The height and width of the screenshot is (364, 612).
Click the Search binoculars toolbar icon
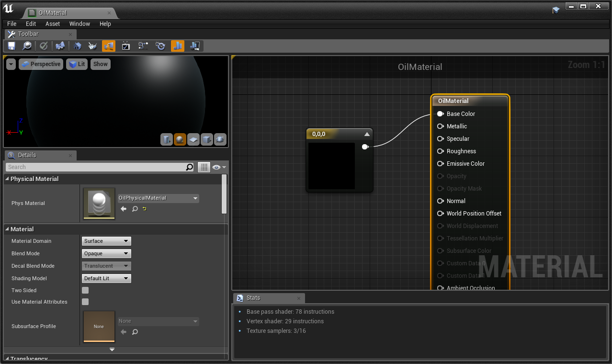click(x=60, y=46)
